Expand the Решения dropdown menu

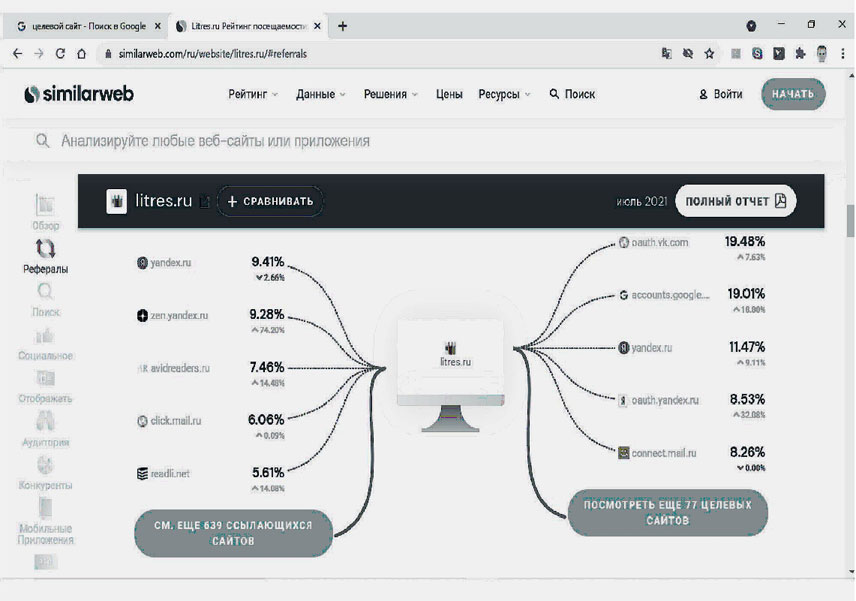[390, 94]
